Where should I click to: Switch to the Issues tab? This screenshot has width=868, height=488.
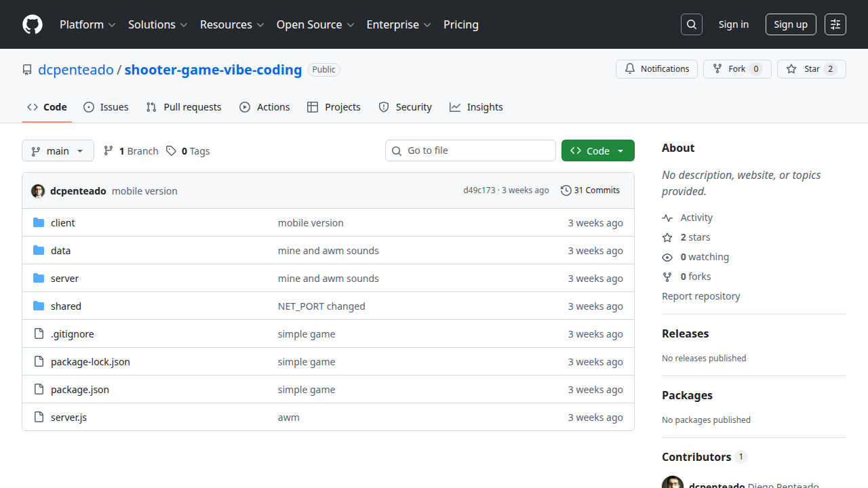pyautogui.click(x=106, y=107)
